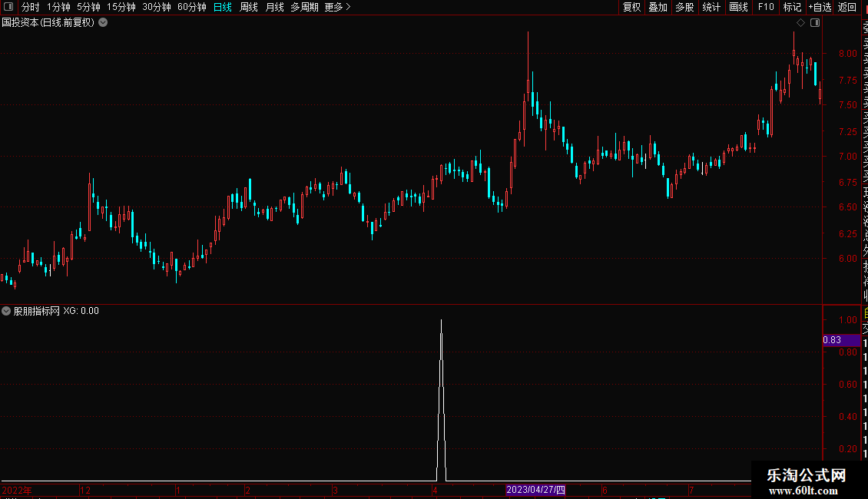Click the 返回 back button
868x499 pixels.
click(847, 7)
